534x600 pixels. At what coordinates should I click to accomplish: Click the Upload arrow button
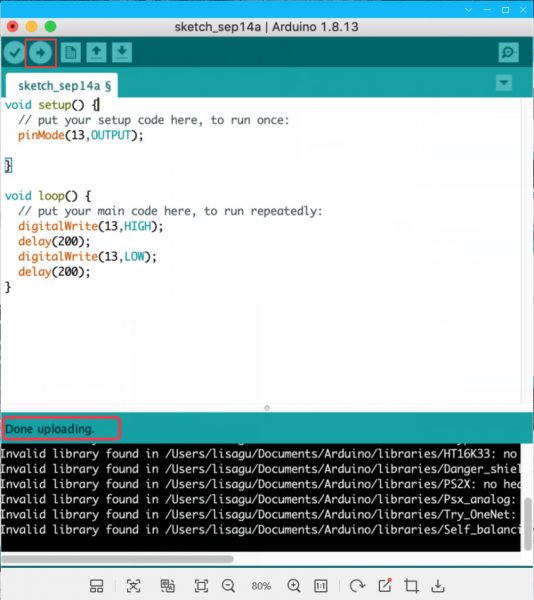(x=40, y=52)
